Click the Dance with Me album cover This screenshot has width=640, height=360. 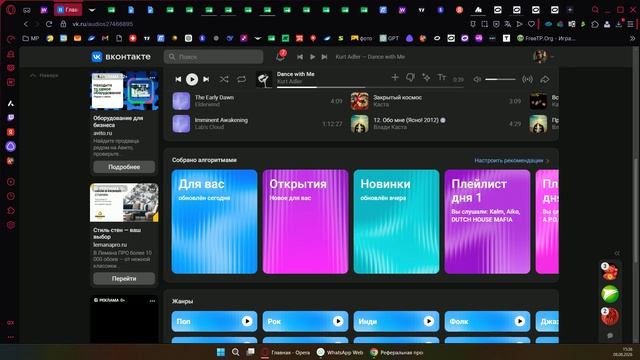click(x=264, y=80)
